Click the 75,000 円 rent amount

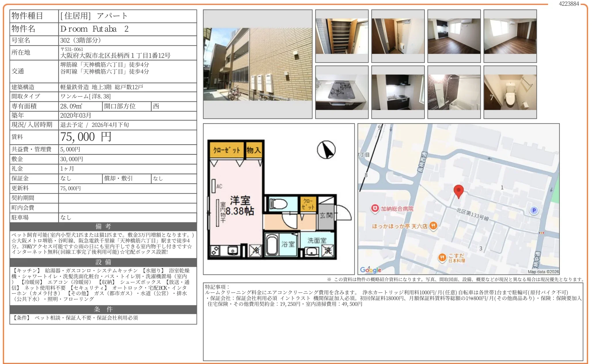point(86,137)
